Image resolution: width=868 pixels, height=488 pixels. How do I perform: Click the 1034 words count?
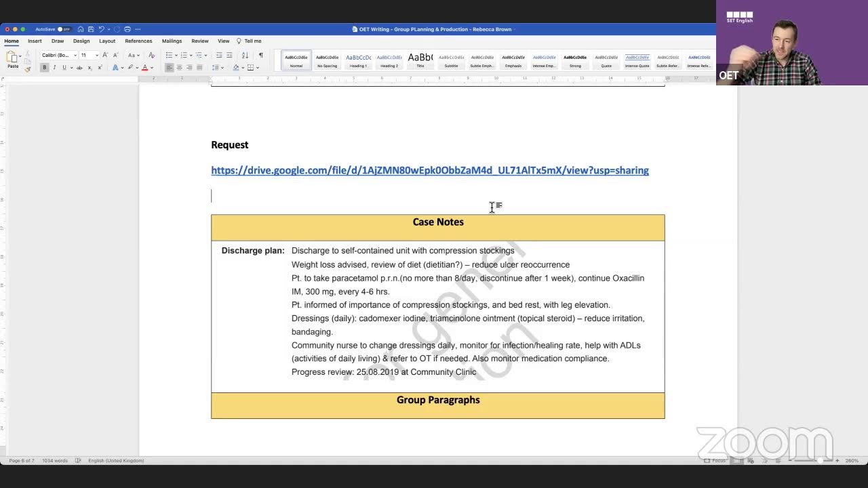click(55, 461)
